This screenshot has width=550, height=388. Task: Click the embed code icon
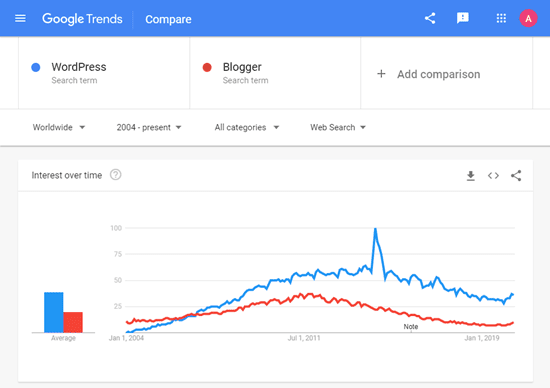tap(493, 175)
